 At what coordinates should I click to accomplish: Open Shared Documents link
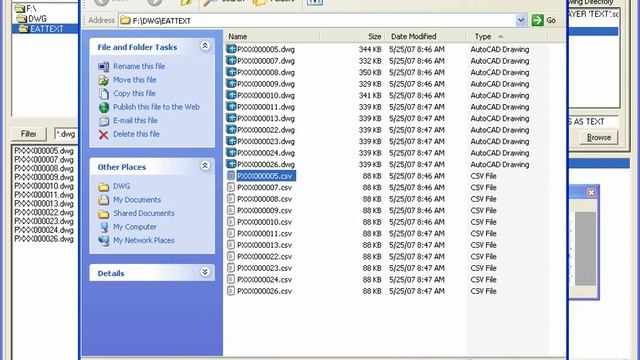pos(144,213)
